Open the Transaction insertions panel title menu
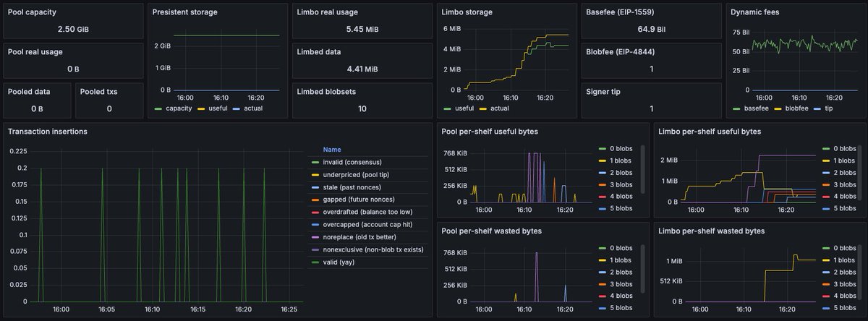The height and width of the screenshot is (321, 868). point(48,131)
